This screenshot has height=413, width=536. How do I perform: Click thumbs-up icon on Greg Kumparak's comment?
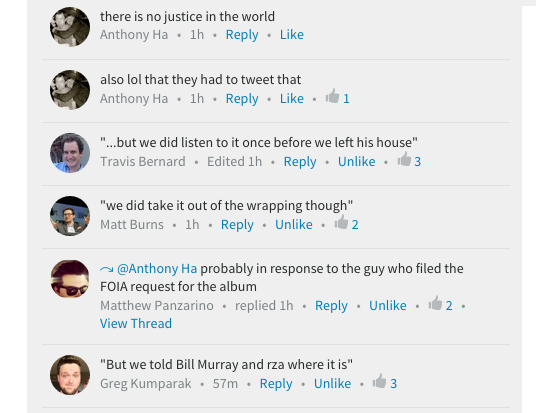379,381
